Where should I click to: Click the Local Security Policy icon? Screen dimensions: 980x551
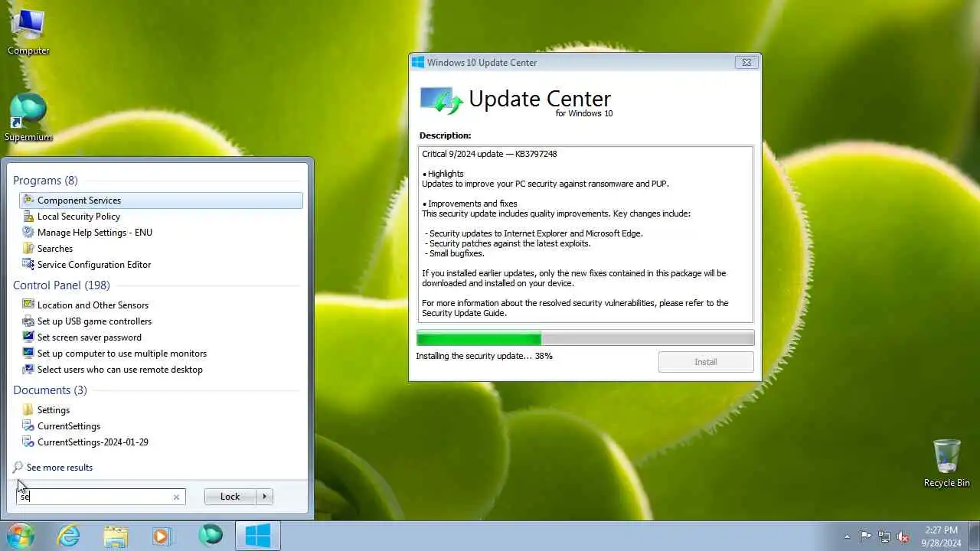[x=28, y=217]
